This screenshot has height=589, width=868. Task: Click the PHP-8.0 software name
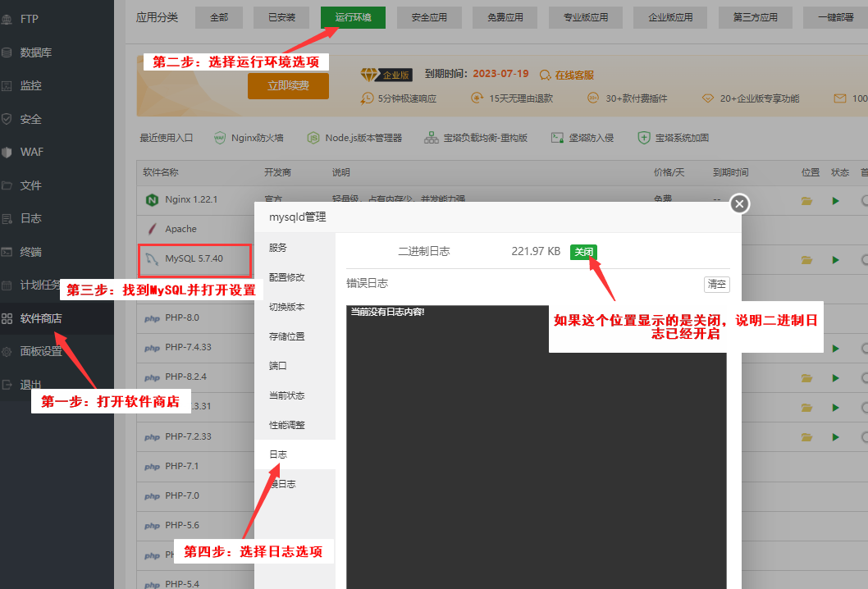182,317
